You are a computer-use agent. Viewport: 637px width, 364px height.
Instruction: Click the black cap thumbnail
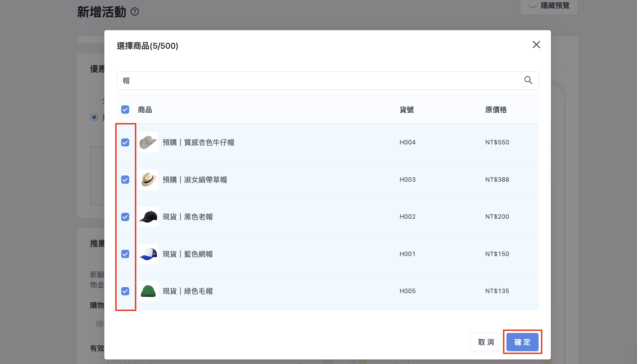point(148,217)
